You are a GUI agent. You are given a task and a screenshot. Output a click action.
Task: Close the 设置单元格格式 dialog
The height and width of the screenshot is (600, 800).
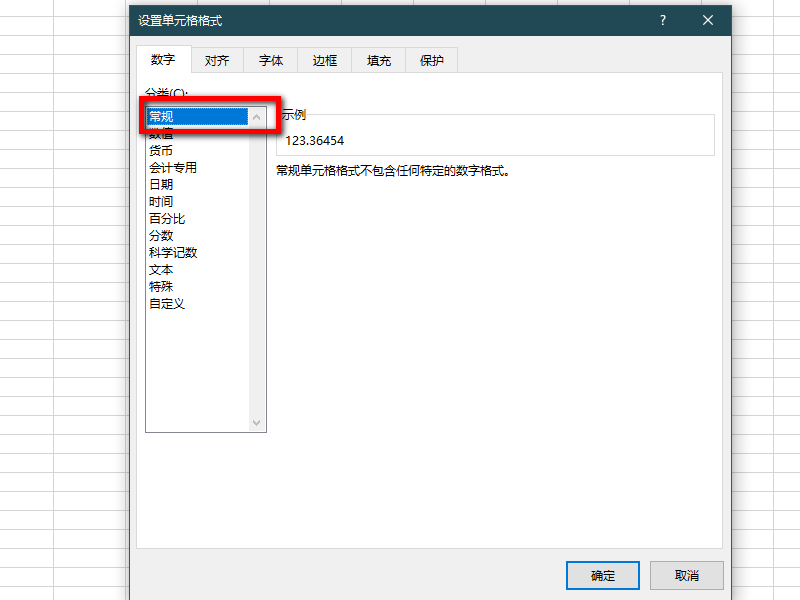tap(708, 20)
